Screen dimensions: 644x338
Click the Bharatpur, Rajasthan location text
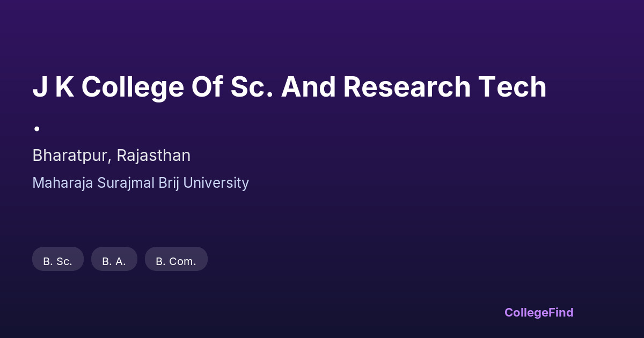111,156
